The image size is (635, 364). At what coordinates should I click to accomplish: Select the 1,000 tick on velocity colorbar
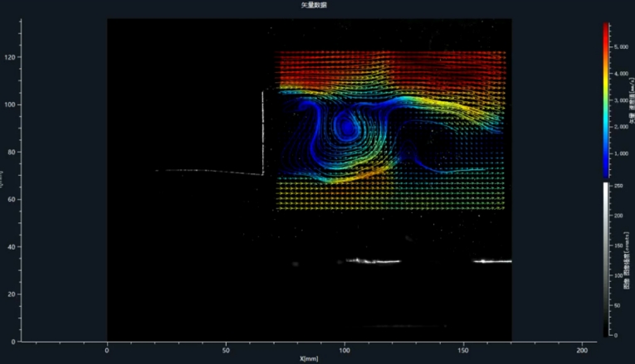point(621,153)
